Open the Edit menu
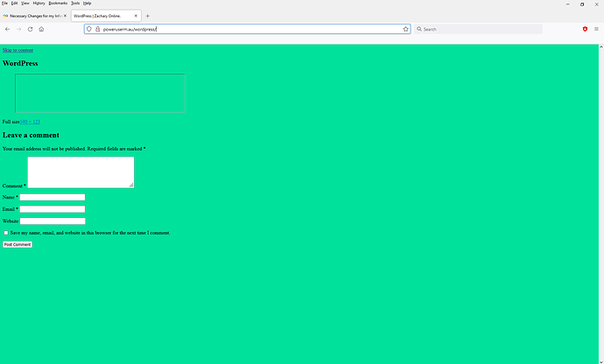 click(x=14, y=3)
